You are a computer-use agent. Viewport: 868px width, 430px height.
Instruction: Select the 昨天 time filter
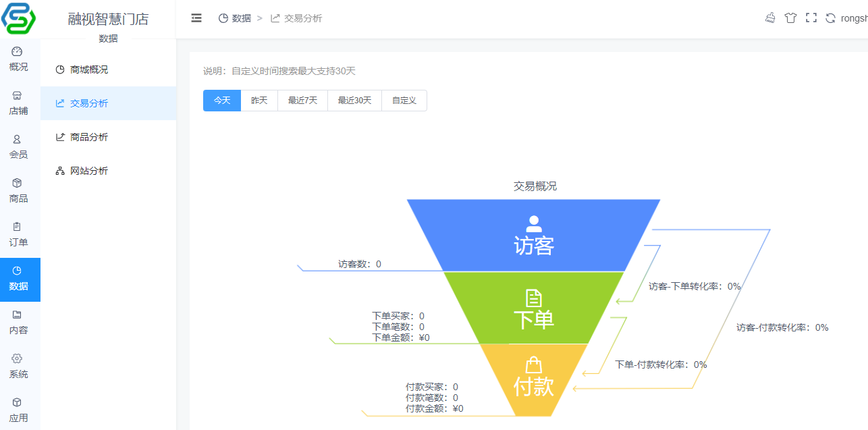[259, 101]
